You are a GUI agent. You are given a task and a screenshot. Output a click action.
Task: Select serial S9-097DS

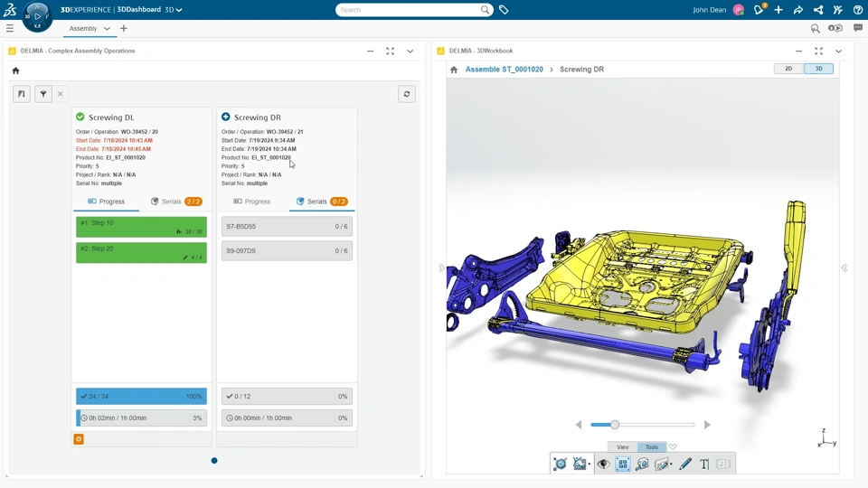[x=287, y=250]
